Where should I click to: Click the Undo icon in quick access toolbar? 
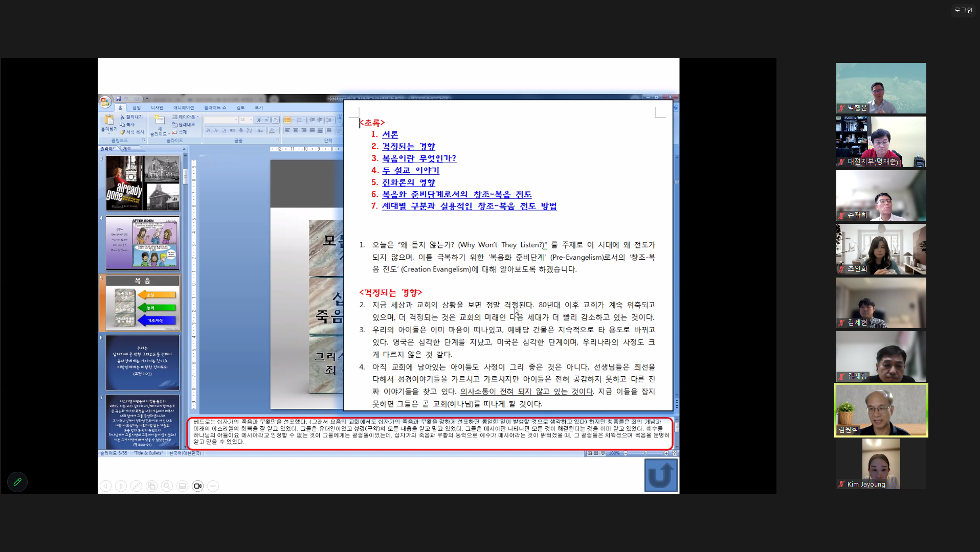coord(126,99)
